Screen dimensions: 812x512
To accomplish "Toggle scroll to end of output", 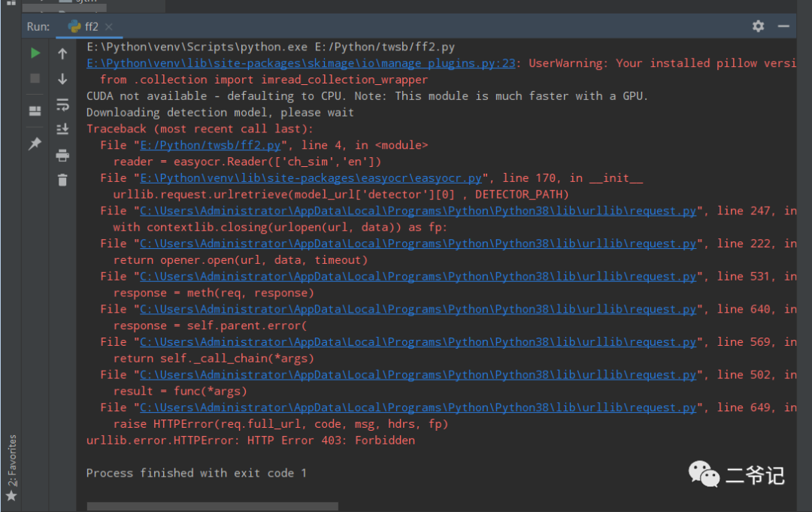I will 62,129.
